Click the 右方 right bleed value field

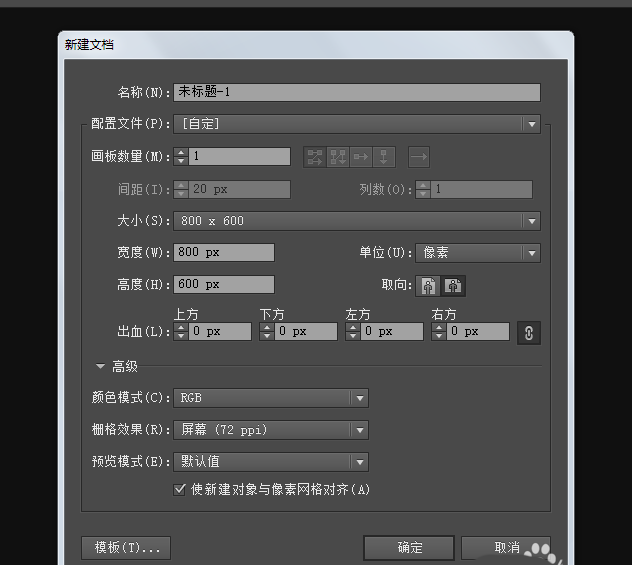[x=478, y=332]
